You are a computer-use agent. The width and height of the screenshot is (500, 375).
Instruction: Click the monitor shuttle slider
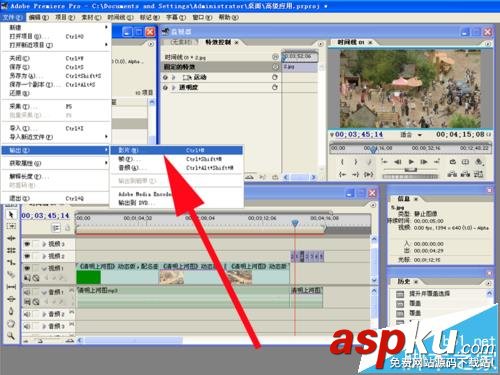coord(410,170)
